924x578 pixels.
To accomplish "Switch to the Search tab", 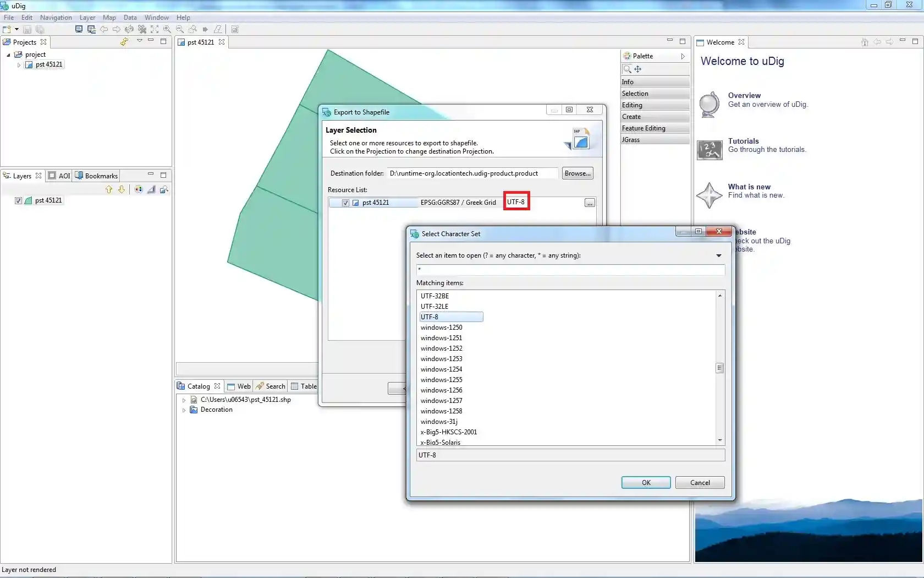I will click(271, 386).
